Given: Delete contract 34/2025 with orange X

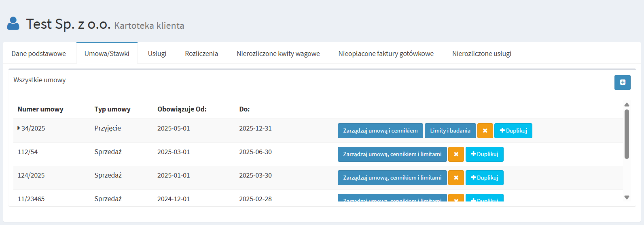Looking at the screenshot, I should 485,131.
